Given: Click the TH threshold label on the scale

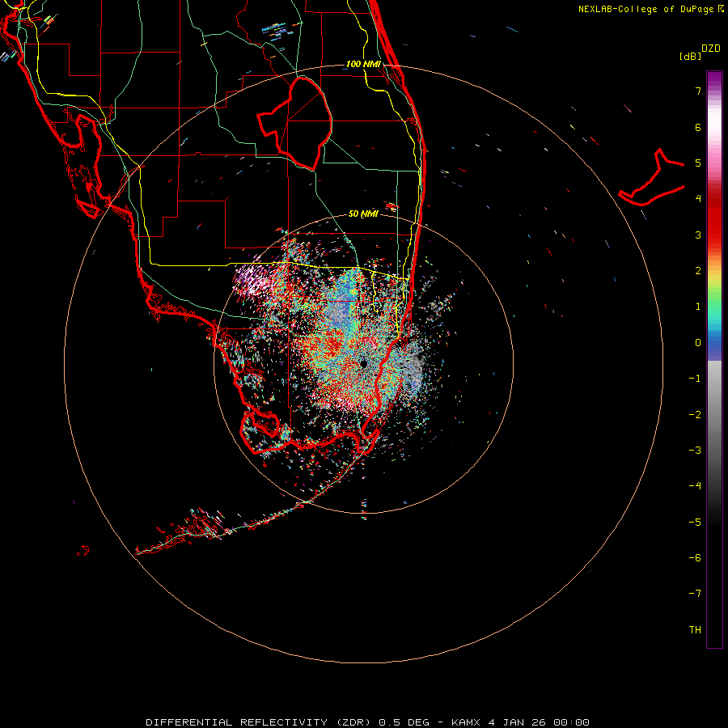Looking at the screenshot, I should (695, 630).
